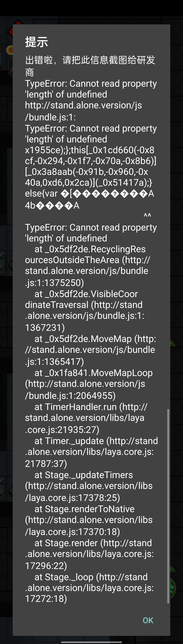Click the first TypeError message text

[91, 89]
